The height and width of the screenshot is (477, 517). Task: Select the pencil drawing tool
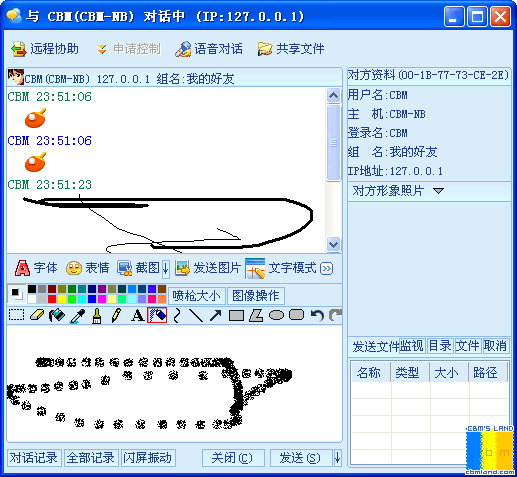(116, 315)
